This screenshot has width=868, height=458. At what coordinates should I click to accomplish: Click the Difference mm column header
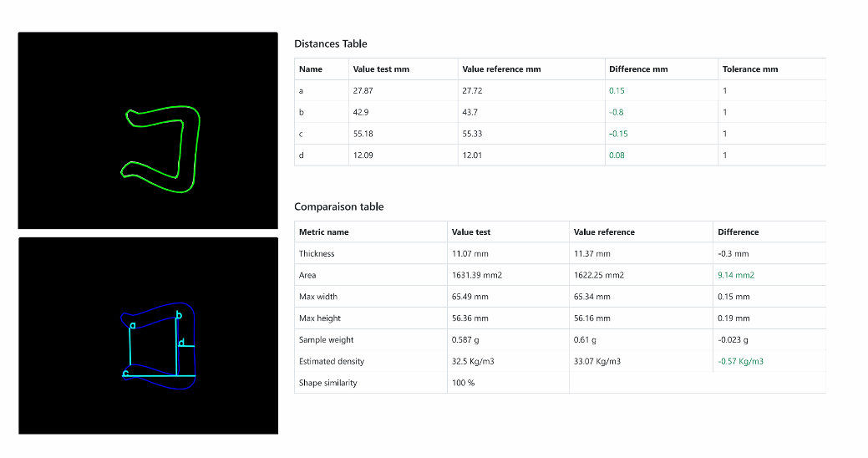click(x=638, y=69)
